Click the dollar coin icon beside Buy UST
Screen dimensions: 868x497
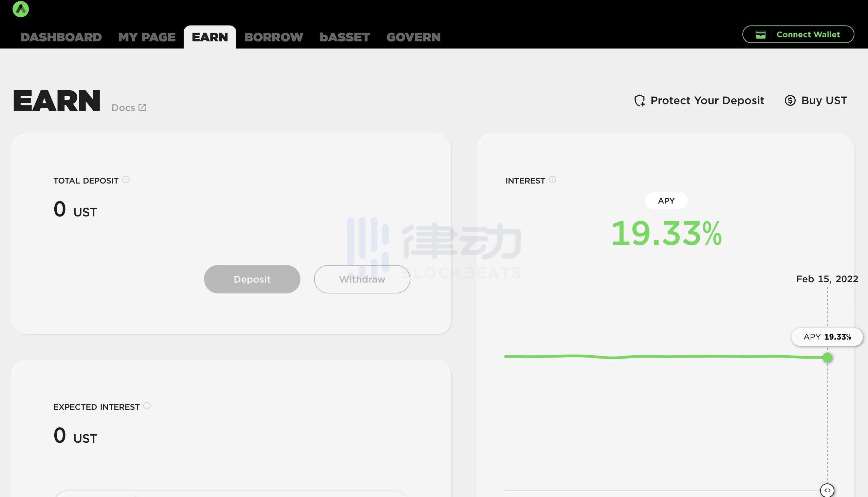coord(790,100)
